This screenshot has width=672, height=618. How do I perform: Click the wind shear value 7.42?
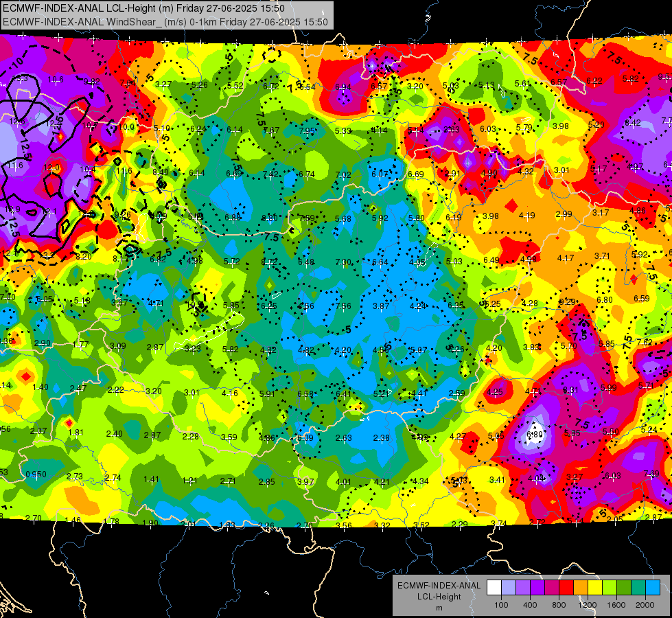(x=271, y=174)
